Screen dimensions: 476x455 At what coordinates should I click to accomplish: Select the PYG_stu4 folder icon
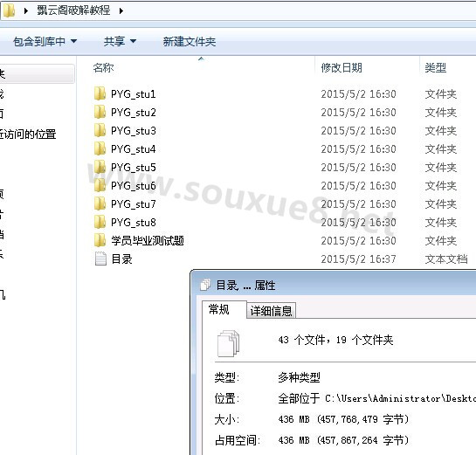click(100, 148)
